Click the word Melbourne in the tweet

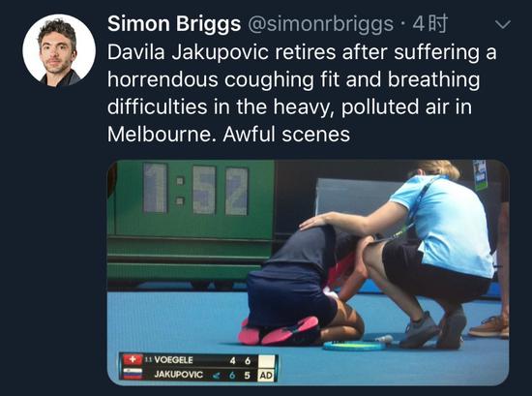coord(162,135)
